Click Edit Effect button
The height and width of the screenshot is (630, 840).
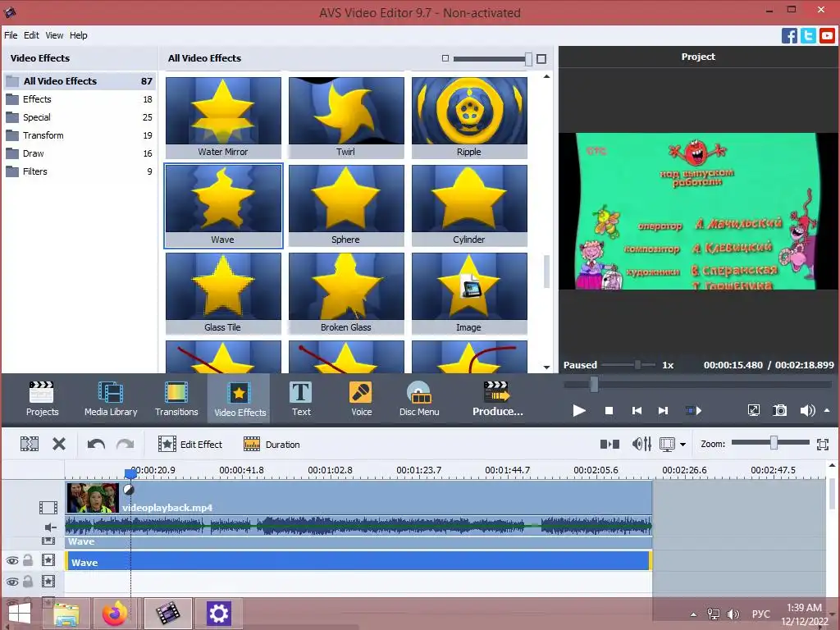(x=190, y=444)
